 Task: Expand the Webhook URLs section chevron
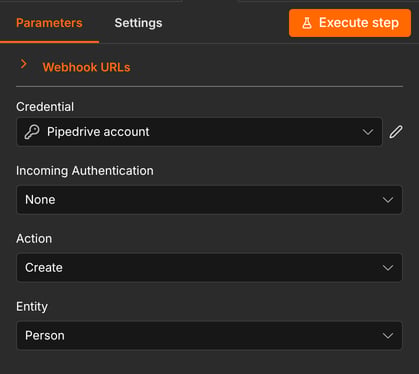23,64
